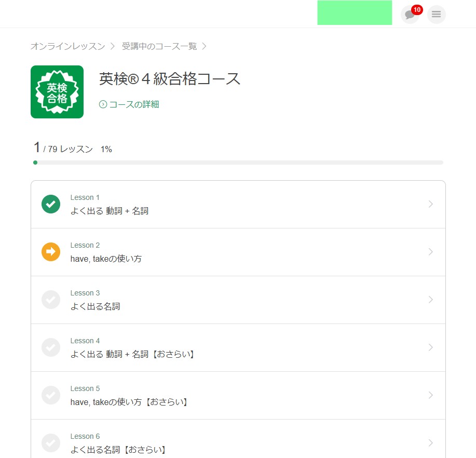This screenshot has width=476, height=458.
Task: Expand Lesson 2 using its right chevron
Action: pos(430,252)
